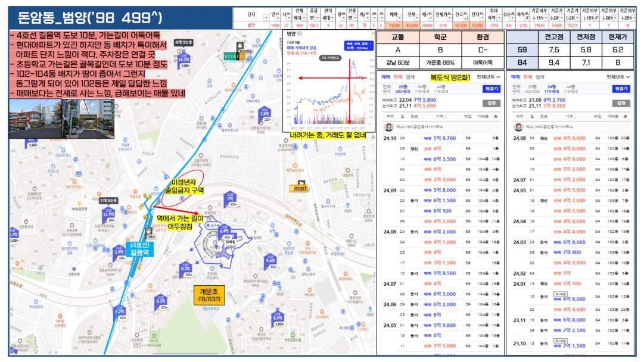Switch to 전세 tab in right panel
Screen dimensions: 644x362
click(528, 77)
